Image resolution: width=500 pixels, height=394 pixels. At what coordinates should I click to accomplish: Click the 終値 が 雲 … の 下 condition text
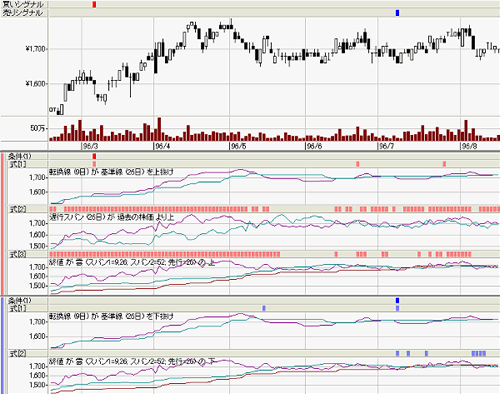tap(132, 361)
